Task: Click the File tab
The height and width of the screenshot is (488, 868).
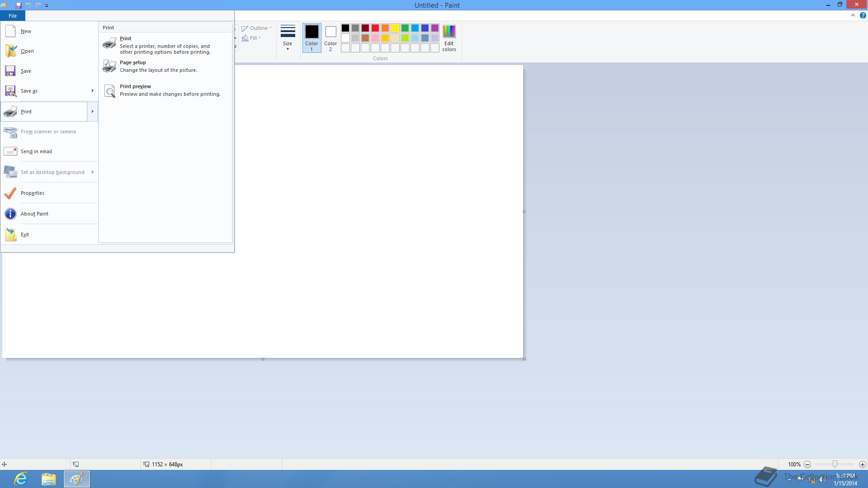Action: tap(13, 16)
